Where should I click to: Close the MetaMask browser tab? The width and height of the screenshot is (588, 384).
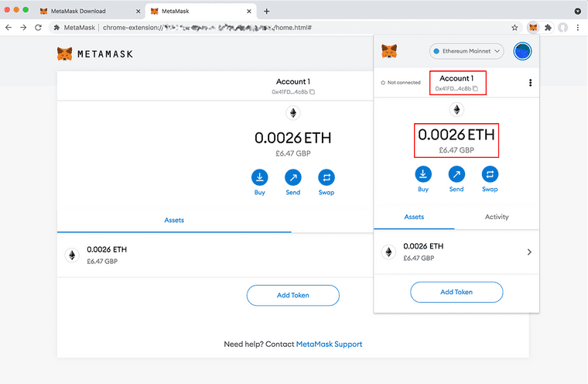[249, 12]
